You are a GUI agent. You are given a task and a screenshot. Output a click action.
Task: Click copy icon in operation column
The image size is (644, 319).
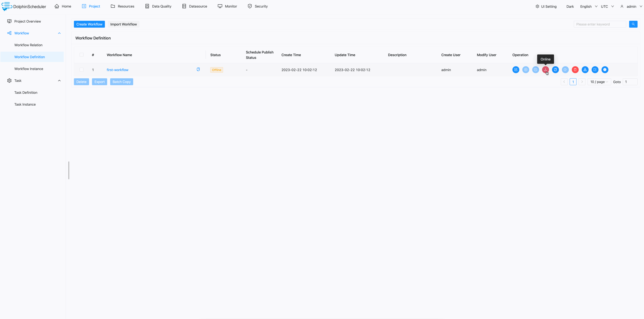(555, 70)
